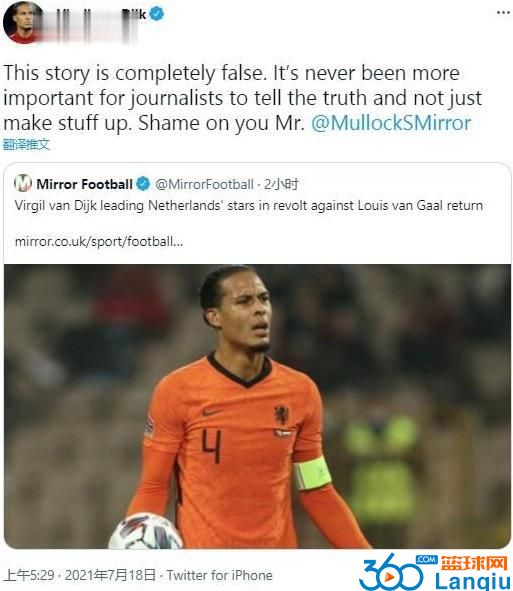Click the main tweet text body
Screen dimensions: 513x591
click(243, 98)
